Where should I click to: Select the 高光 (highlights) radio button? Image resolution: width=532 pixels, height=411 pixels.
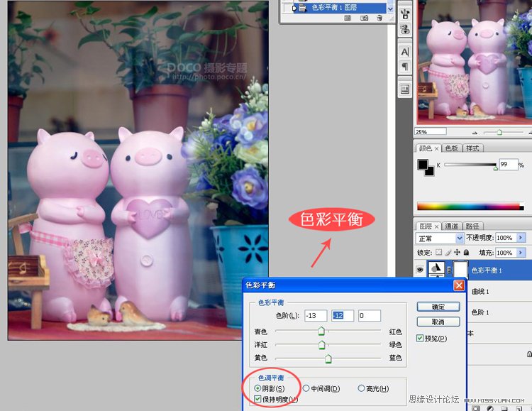[x=361, y=388]
